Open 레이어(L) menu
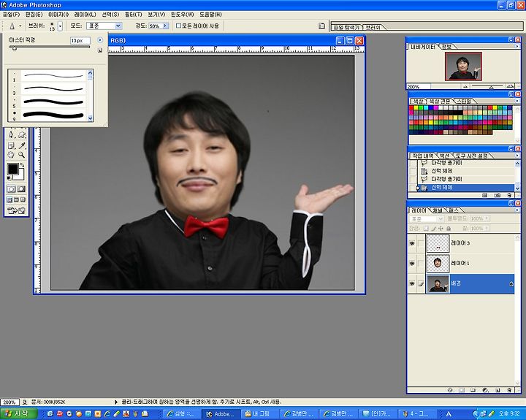 tap(85, 15)
